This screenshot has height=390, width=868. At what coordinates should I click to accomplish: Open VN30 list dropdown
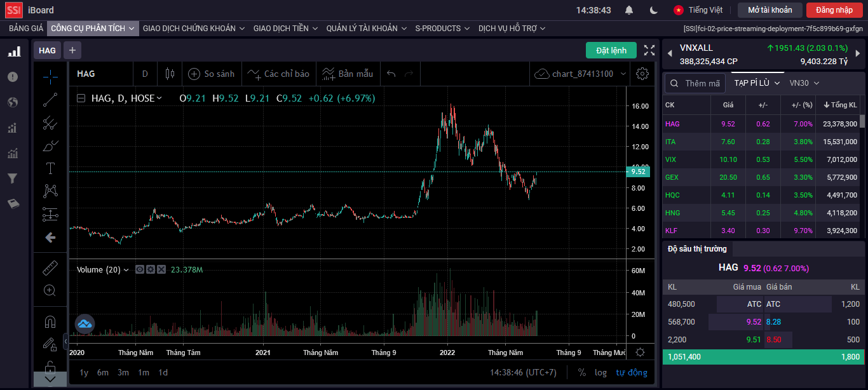point(804,83)
